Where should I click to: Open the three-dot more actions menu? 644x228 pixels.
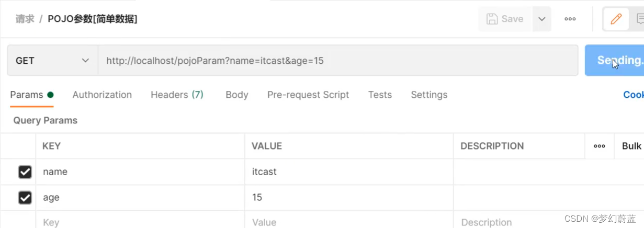point(570,19)
